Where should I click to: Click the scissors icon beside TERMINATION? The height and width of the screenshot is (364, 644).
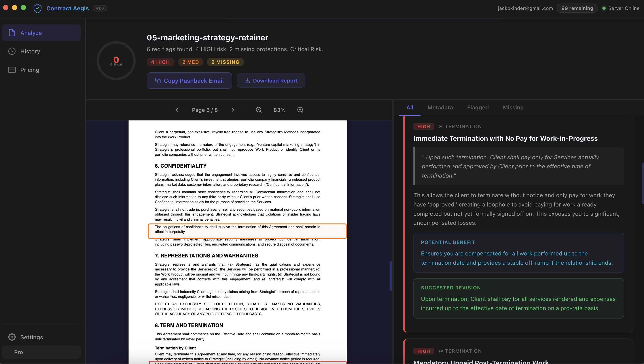pyautogui.click(x=441, y=126)
